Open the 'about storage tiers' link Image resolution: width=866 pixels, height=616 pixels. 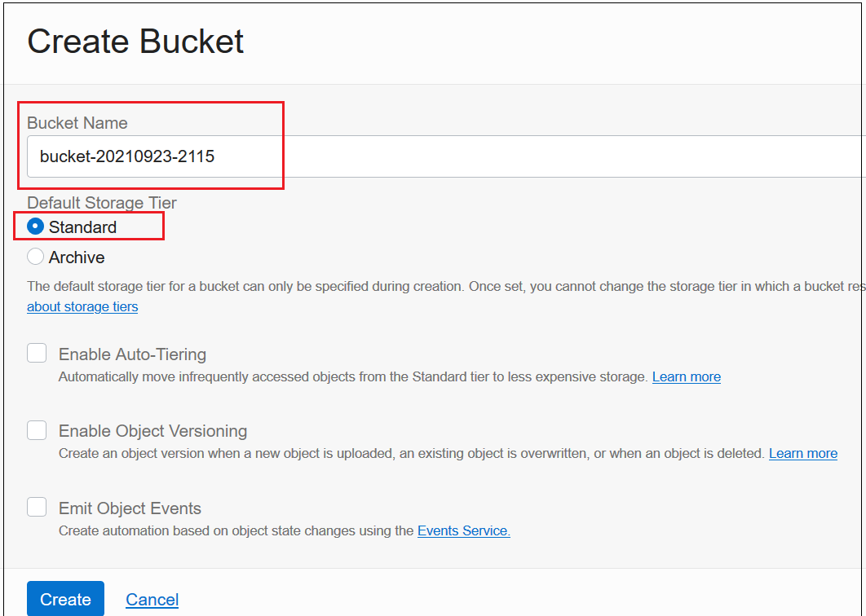pyautogui.click(x=82, y=306)
